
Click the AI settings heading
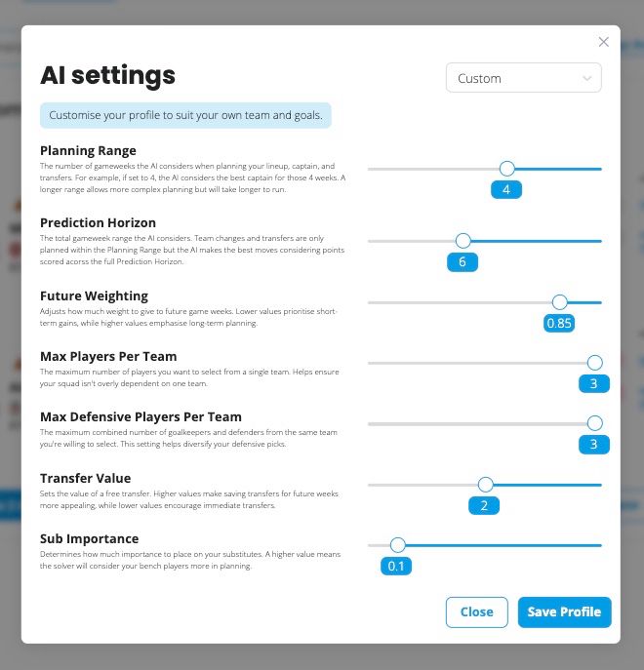pos(107,75)
